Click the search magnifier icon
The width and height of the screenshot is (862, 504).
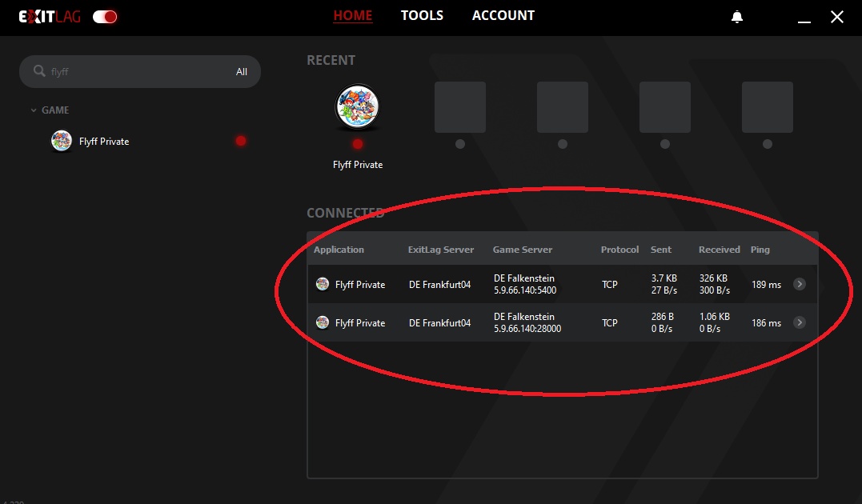point(38,71)
